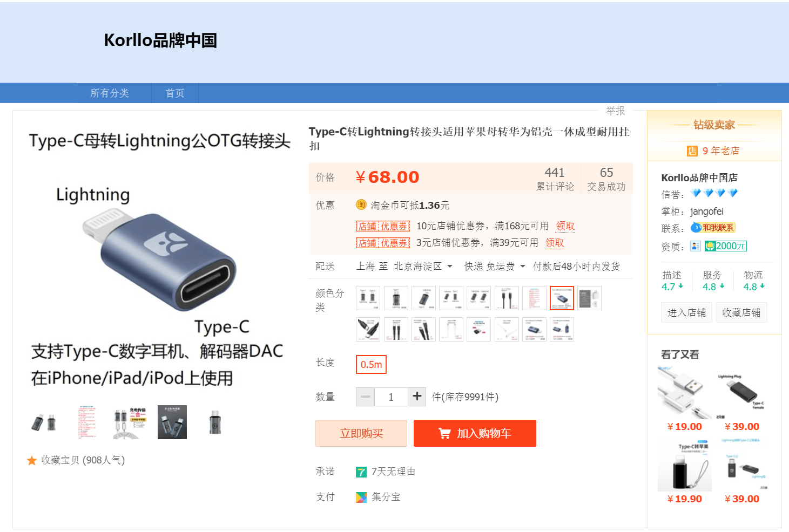
Task: Click the quantity input field
Action: tap(391, 397)
